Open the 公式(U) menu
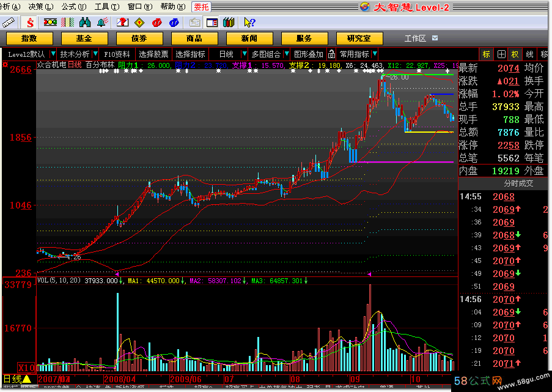The width and height of the screenshot is (552, 392). point(74,7)
